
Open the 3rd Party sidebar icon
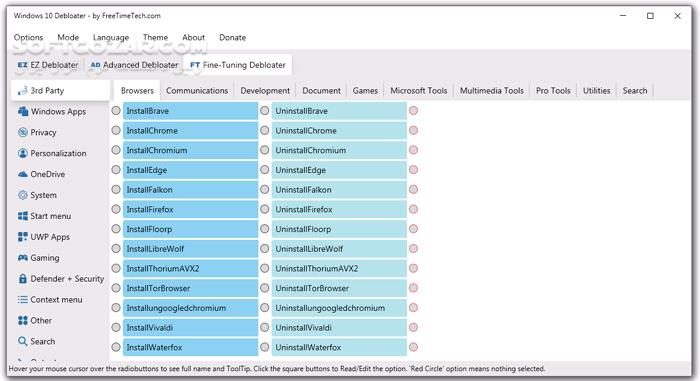[x=22, y=91]
